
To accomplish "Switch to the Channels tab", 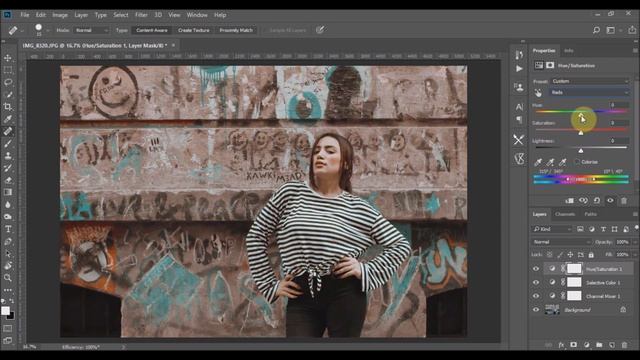I will tap(565, 214).
